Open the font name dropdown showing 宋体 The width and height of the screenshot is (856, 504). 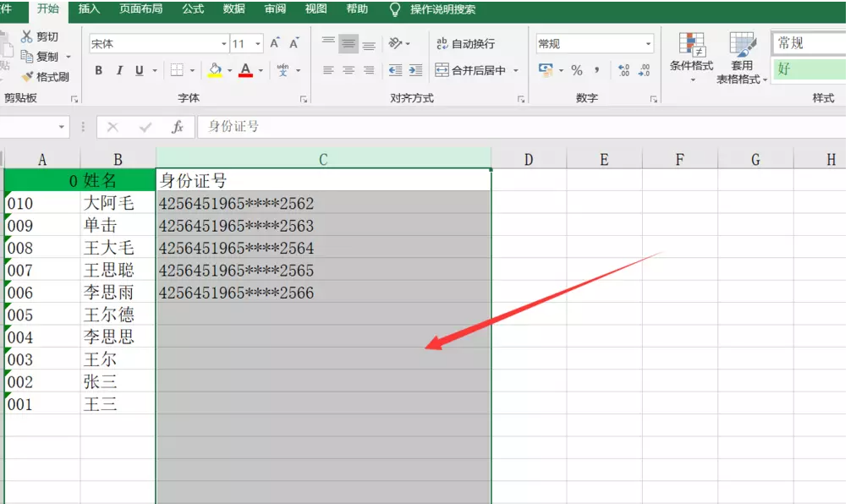pyautogui.click(x=224, y=42)
